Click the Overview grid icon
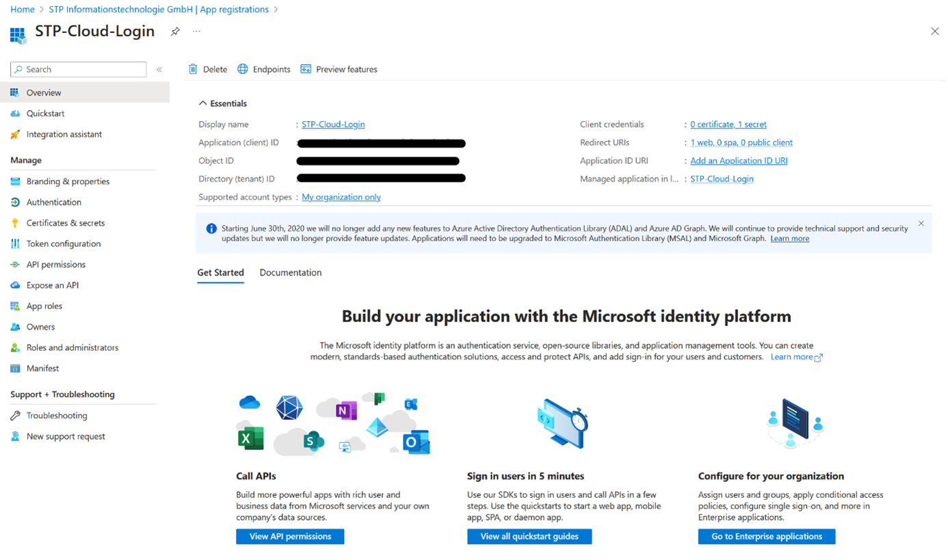The height and width of the screenshot is (560, 948). coord(15,92)
